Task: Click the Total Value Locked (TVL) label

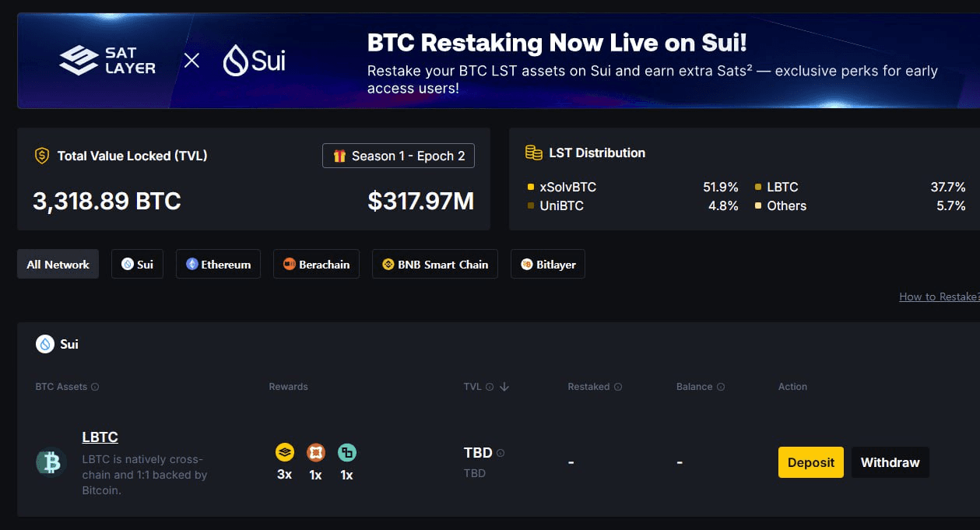Action: 132,156
